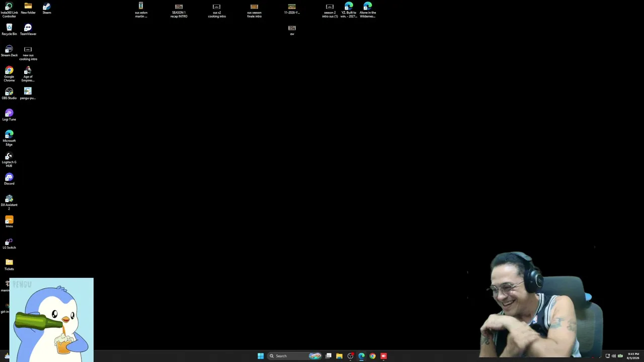This screenshot has width=644, height=362.
Task: Open the 'Alone in the Wilderness' Edge shortcut
Action: tap(368, 10)
